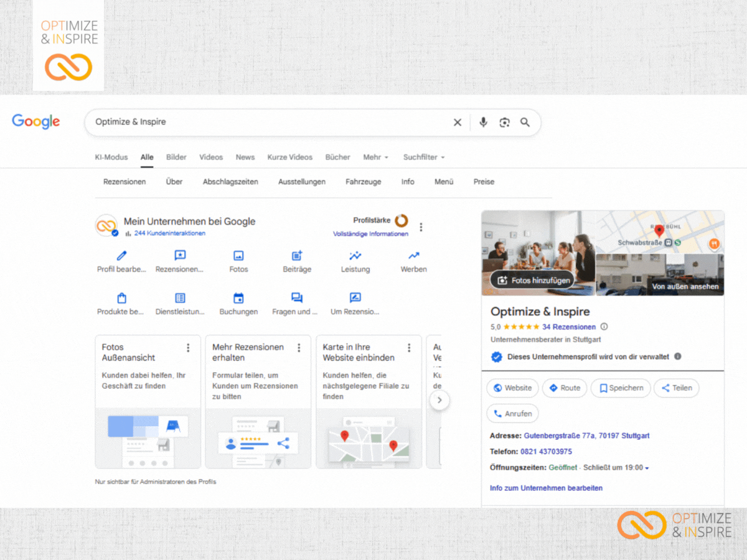747x560 pixels.
Task: Click the voice search microphone icon
Action: 483,123
